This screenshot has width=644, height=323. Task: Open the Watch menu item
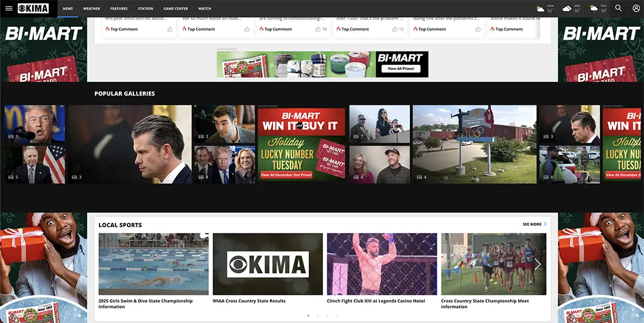coord(204,9)
